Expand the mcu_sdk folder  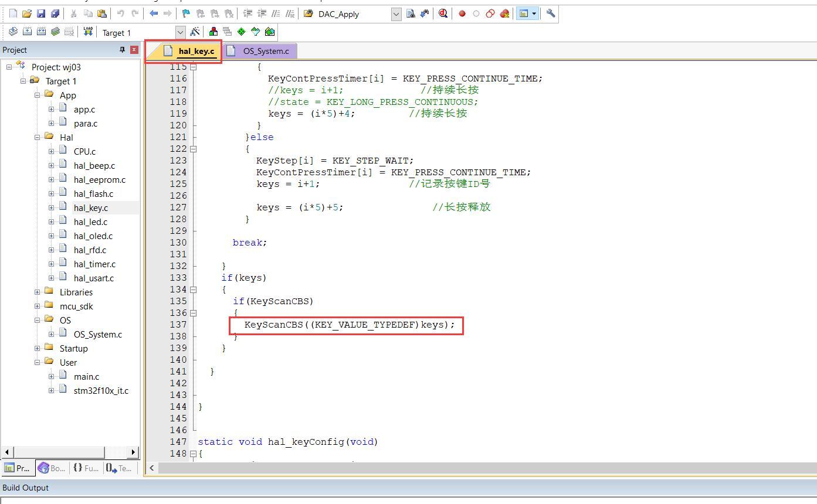tap(38, 306)
